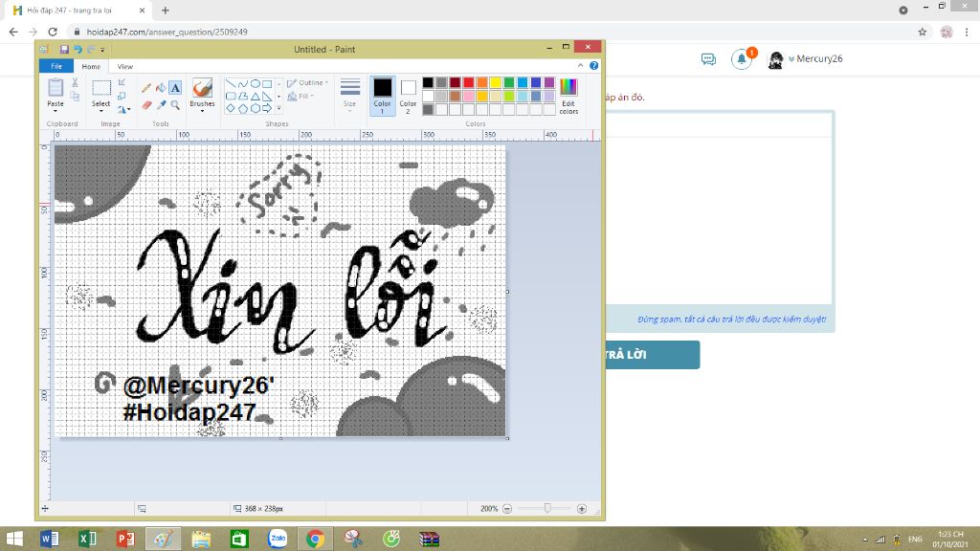
Task: Select the Color picker eyedropper tool
Action: [161, 105]
